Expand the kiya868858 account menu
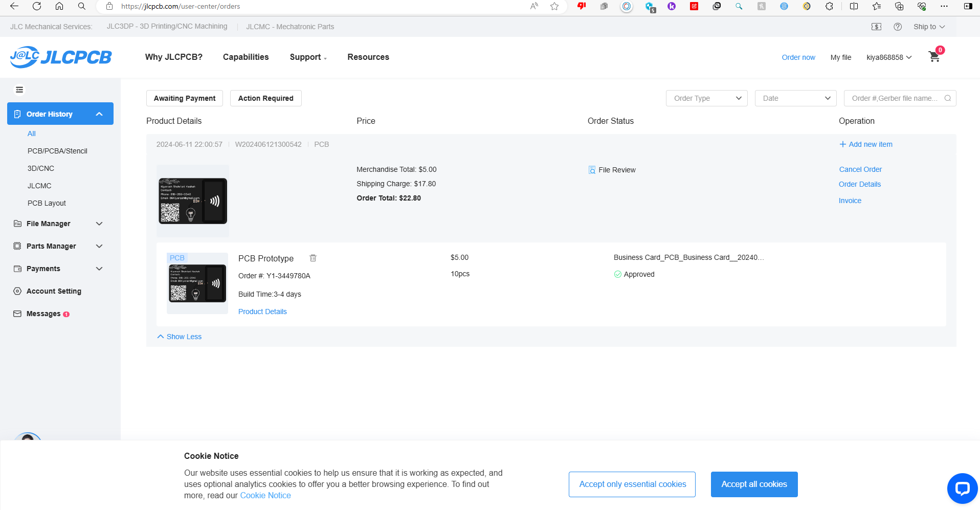This screenshot has height=510, width=980. [x=889, y=57]
